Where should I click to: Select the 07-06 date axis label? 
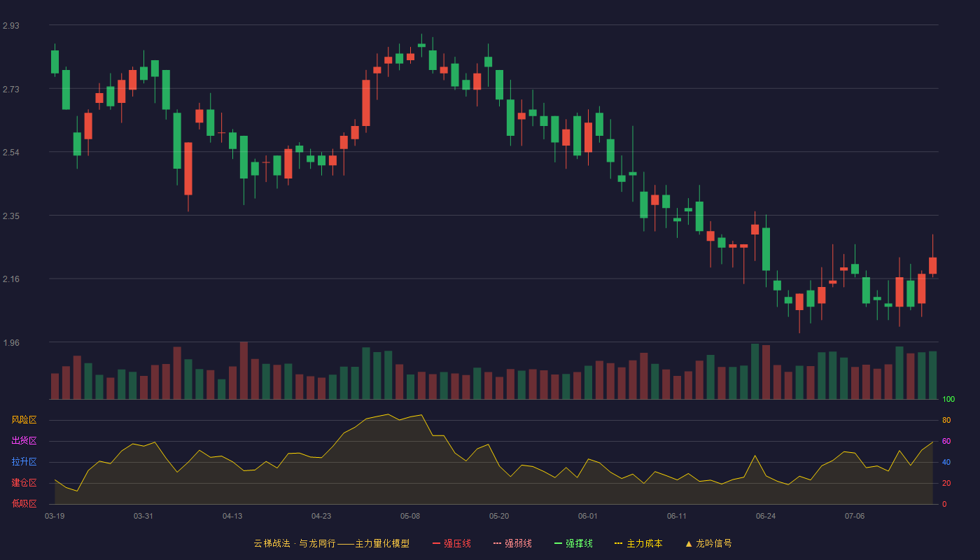(x=855, y=516)
